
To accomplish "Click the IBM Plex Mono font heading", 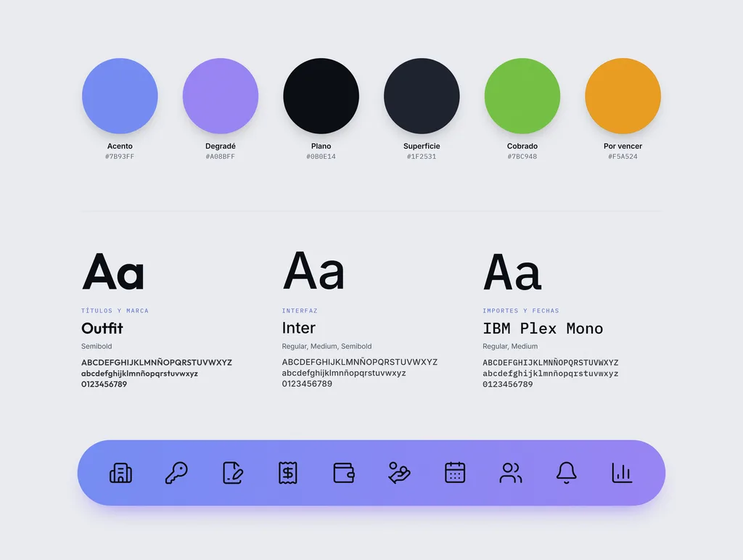I will [x=543, y=329].
